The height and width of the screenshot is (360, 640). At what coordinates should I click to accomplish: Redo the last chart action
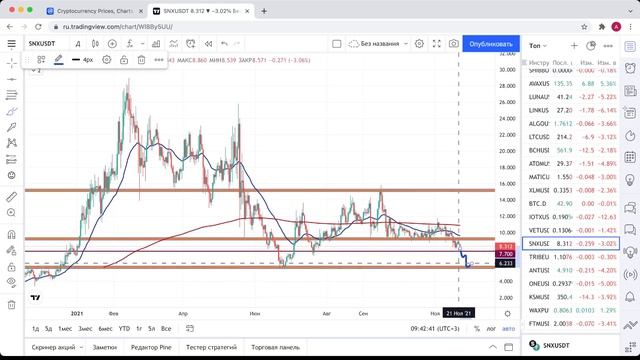pos(237,44)
